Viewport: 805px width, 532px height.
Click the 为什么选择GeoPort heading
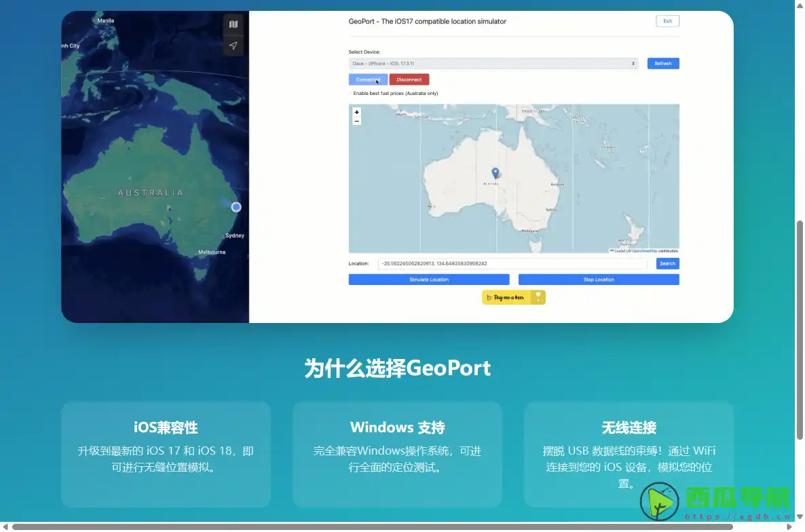click(397, 368)
